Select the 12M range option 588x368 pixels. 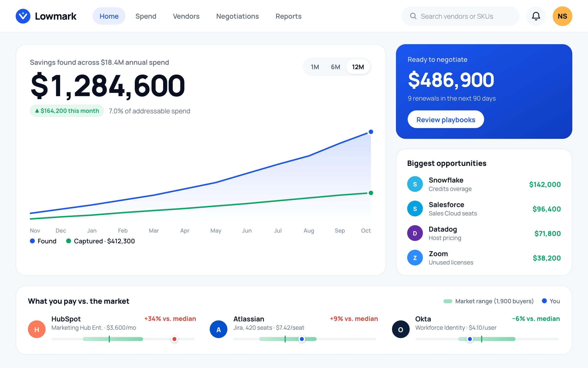358,67
